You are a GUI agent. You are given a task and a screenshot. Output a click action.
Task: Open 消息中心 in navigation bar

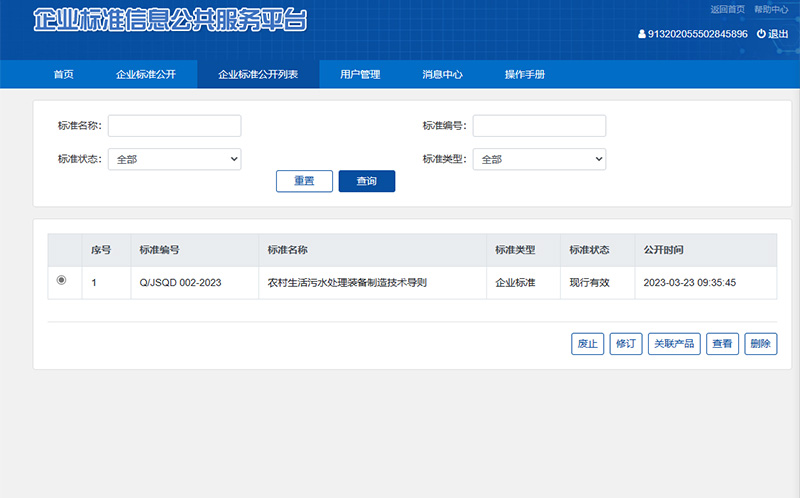[442, 75]
